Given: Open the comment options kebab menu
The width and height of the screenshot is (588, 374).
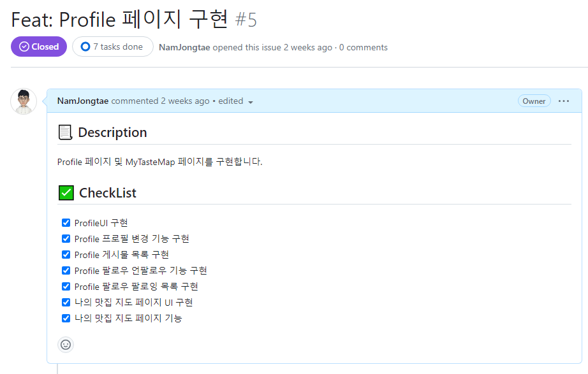Looking at the screenshot, I should 562,101.
